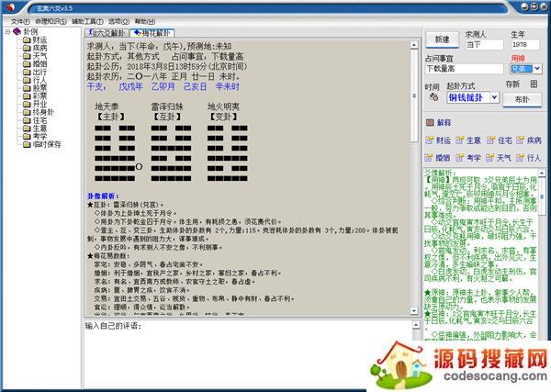
Task: Open 财运 note in the explanation panel
Action: 438,140
